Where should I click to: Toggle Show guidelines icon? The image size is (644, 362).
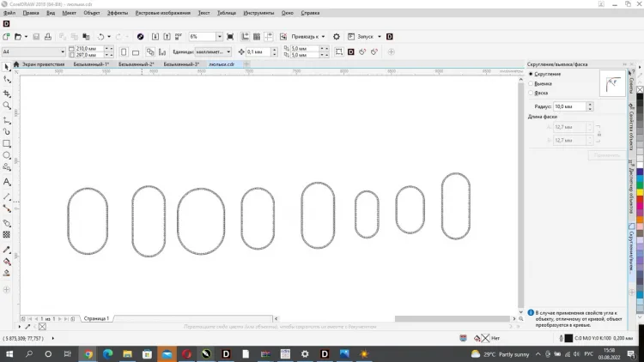coord(268,37)
